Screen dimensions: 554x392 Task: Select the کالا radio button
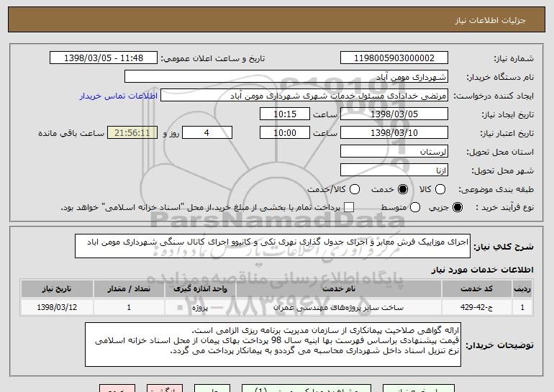[x=440, y=190]
